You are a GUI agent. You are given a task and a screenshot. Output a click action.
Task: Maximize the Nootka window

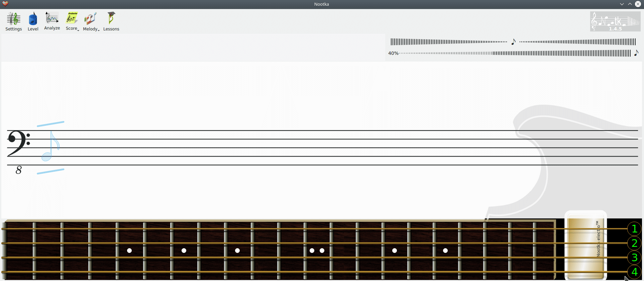[630, 4]
